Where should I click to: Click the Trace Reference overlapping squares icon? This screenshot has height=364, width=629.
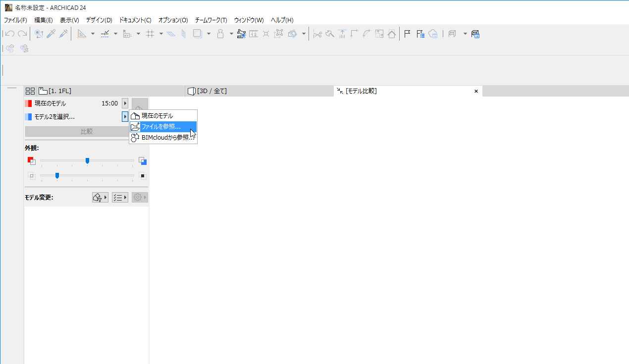tap(198, 34)
